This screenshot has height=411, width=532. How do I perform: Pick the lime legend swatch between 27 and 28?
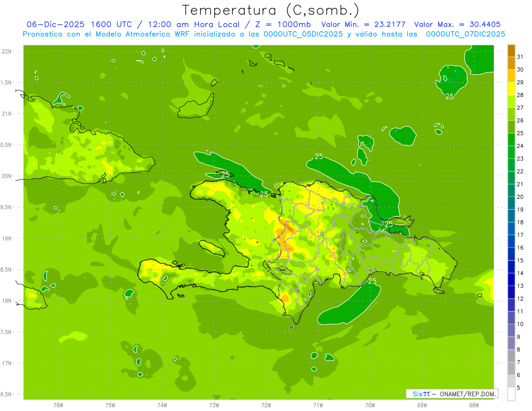click(511, 102)
